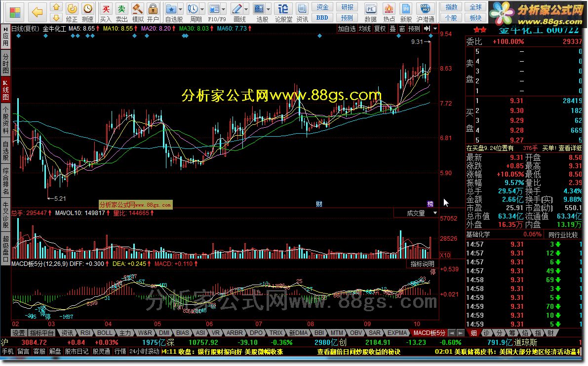Toggle the 窗 window option
Viewport: 588px width, 366px height.
click(x=402, y=29)
